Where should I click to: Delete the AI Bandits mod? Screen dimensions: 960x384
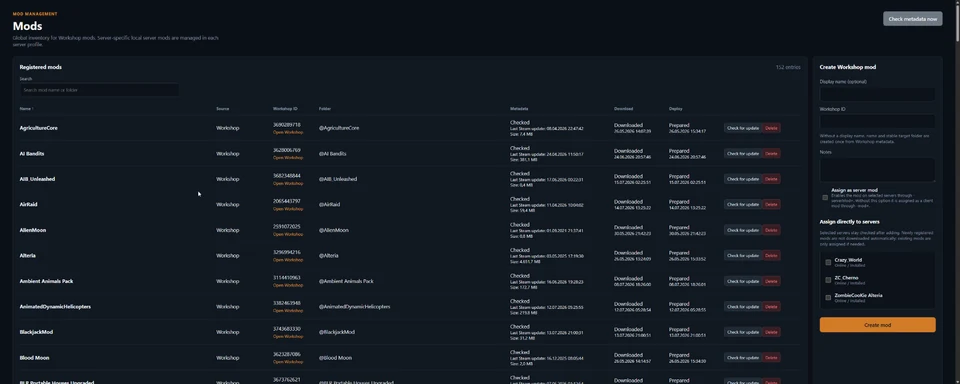coord(771,154)
